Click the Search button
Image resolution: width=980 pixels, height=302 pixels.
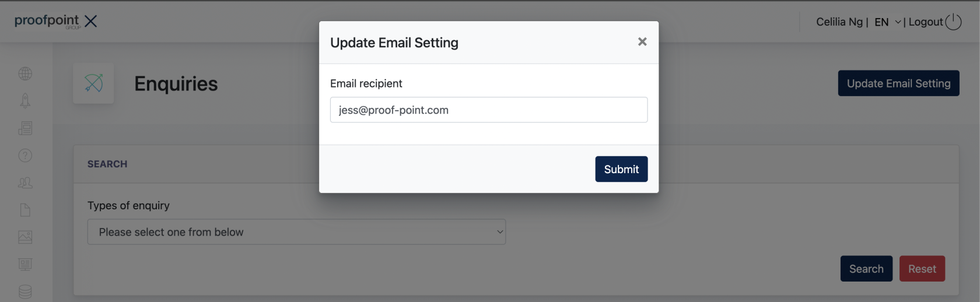pos(866,269)
